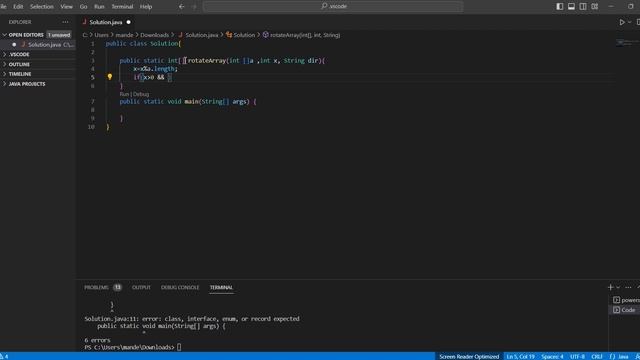The width and height of the screenshot is (640, 360).
Task: Click the Debug code lens link
Action: (x=141, y=94)
